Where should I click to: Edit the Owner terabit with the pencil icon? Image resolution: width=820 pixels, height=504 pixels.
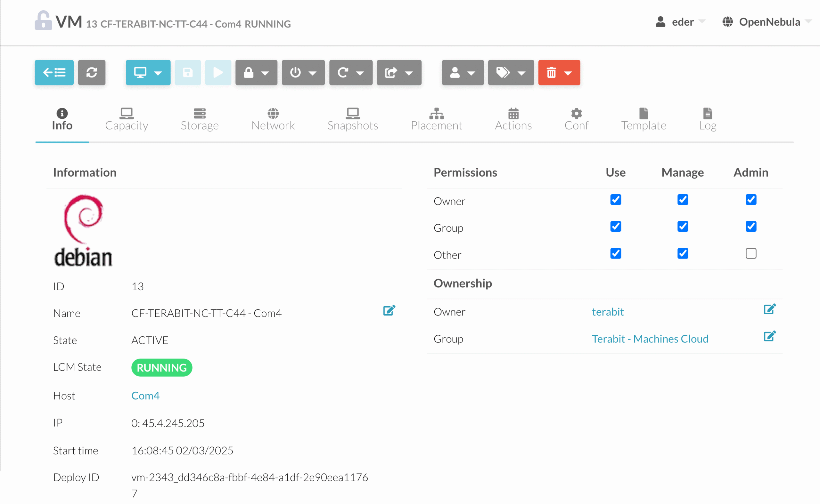tap(770, 309)
